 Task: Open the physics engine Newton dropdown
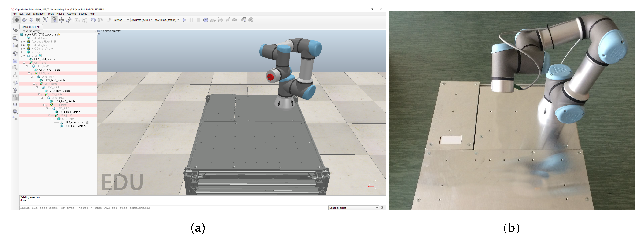(121, 20)
